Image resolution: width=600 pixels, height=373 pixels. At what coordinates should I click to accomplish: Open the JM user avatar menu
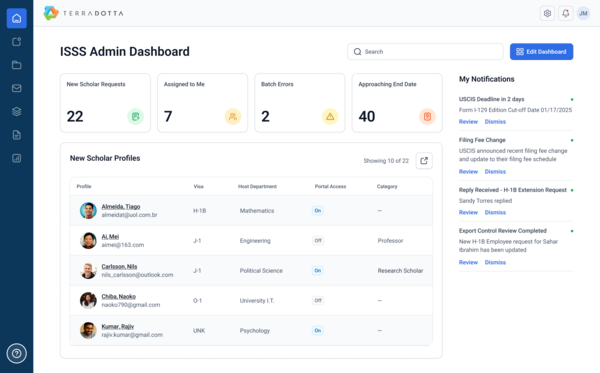tap(583, 13)
